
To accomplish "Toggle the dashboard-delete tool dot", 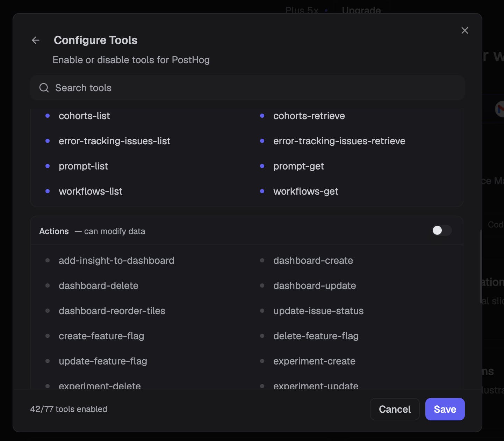I will click(x=48, y=285).
